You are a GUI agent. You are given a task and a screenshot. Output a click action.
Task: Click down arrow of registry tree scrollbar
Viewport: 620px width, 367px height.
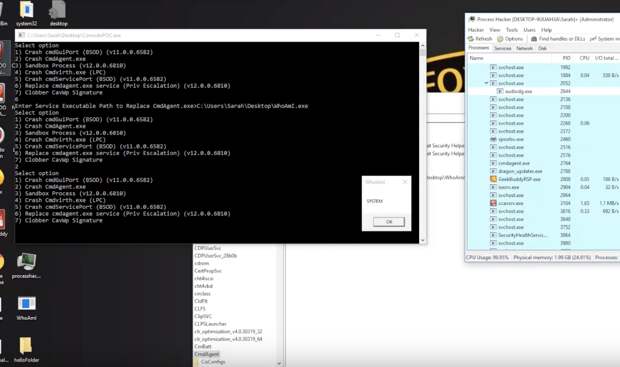(279, 363)
